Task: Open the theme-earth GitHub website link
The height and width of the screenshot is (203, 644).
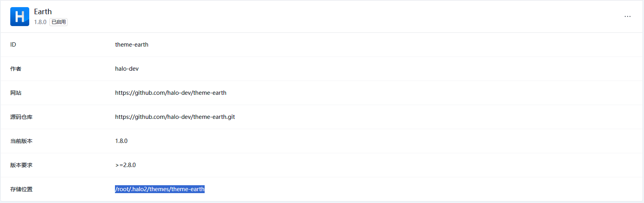Action: 171,93
